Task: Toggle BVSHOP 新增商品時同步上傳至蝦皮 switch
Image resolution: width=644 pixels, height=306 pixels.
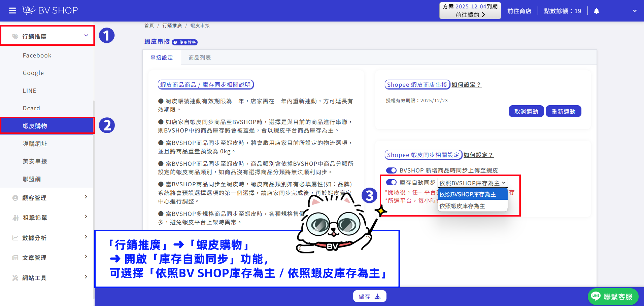Action: point(391,170)
